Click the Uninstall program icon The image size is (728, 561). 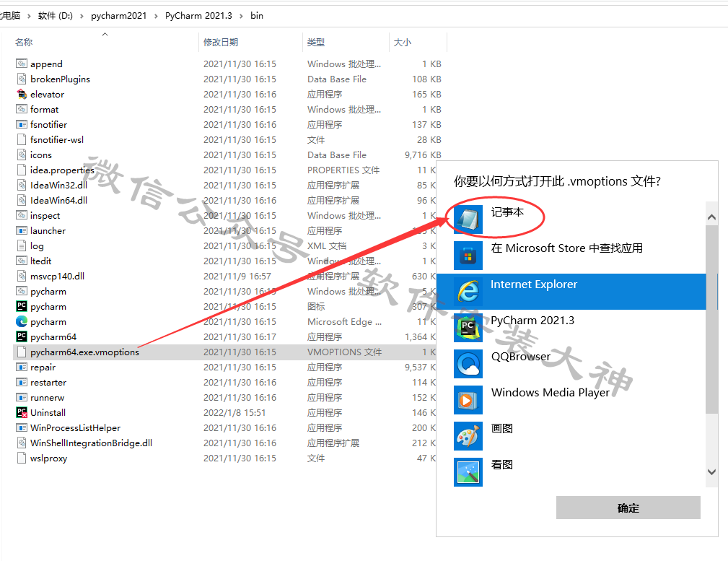[x=22, y=413]
